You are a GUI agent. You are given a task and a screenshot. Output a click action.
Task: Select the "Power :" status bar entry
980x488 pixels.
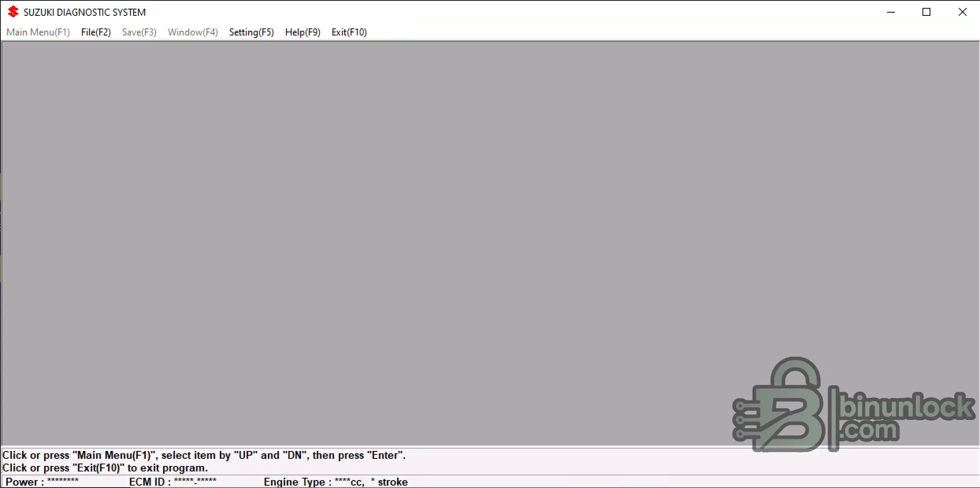coord(42,482)
